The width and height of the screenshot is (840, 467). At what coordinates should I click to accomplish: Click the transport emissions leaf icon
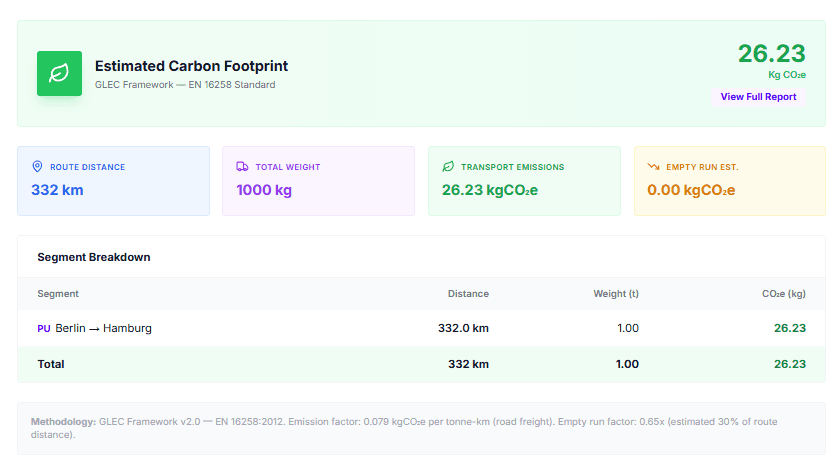coord(448,167)
